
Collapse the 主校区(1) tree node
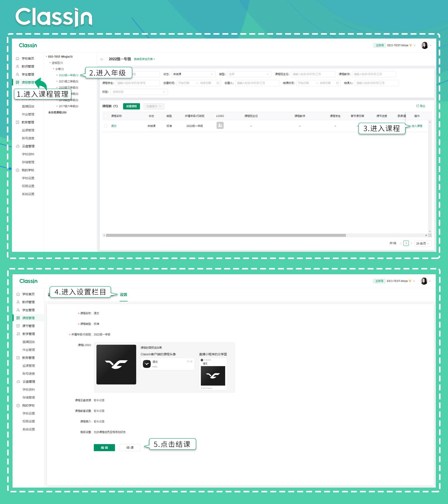(50, 63)
